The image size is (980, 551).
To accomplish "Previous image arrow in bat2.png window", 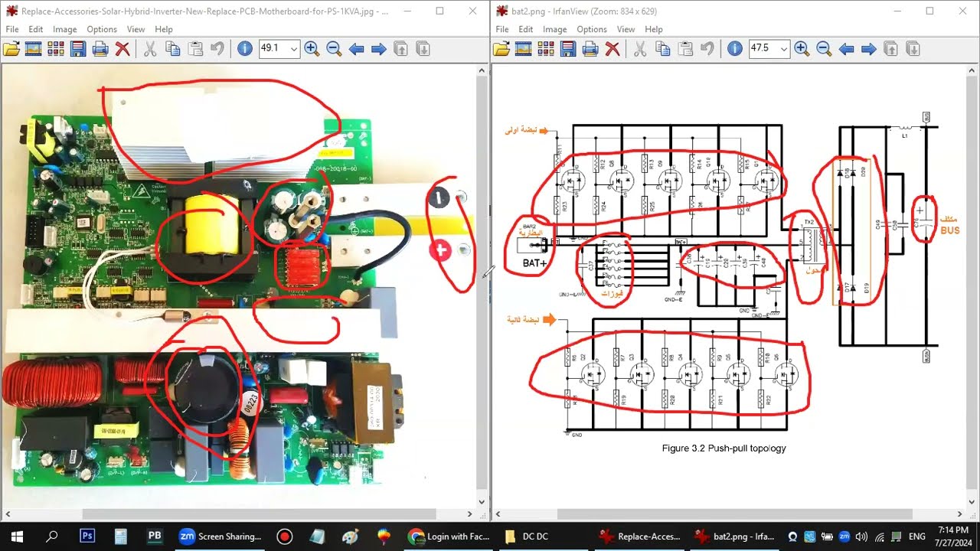I will click(846, 49).
